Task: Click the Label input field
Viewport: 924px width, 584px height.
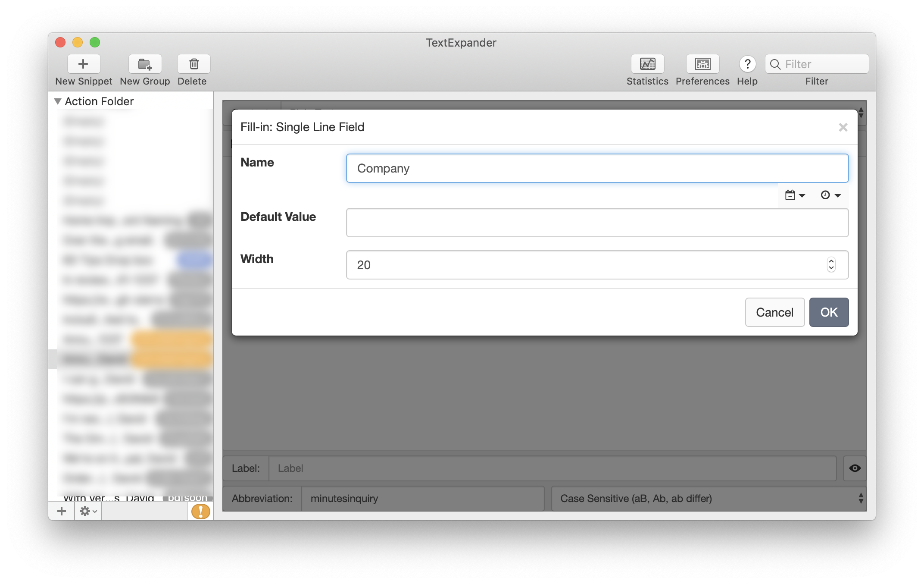Action: [553, 468]
